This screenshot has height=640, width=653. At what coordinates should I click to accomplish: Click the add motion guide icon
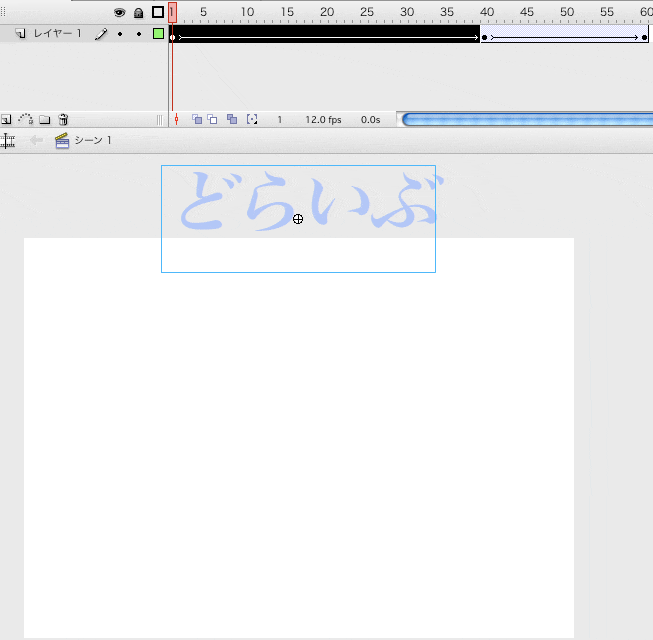[x=25, y=120]
